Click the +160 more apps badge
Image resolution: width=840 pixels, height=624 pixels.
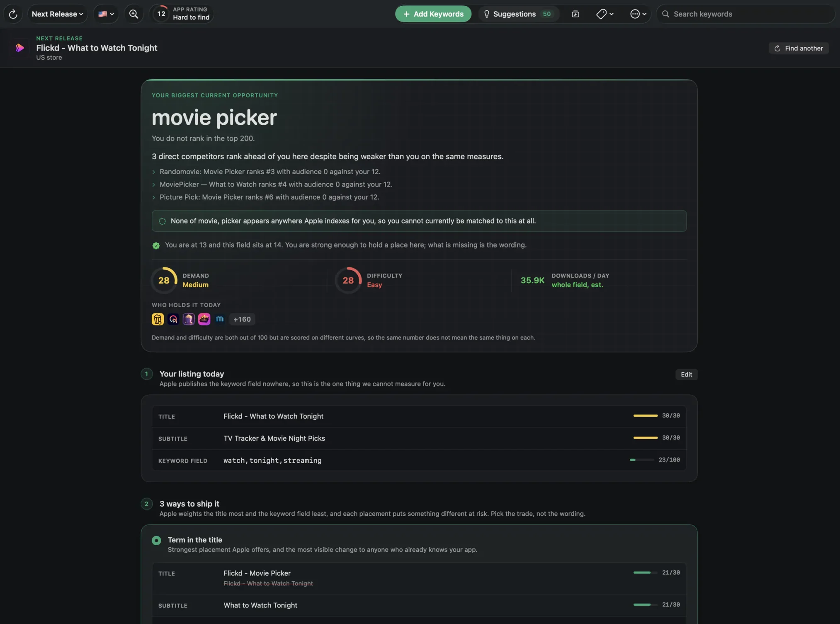(x=242, y=319)
